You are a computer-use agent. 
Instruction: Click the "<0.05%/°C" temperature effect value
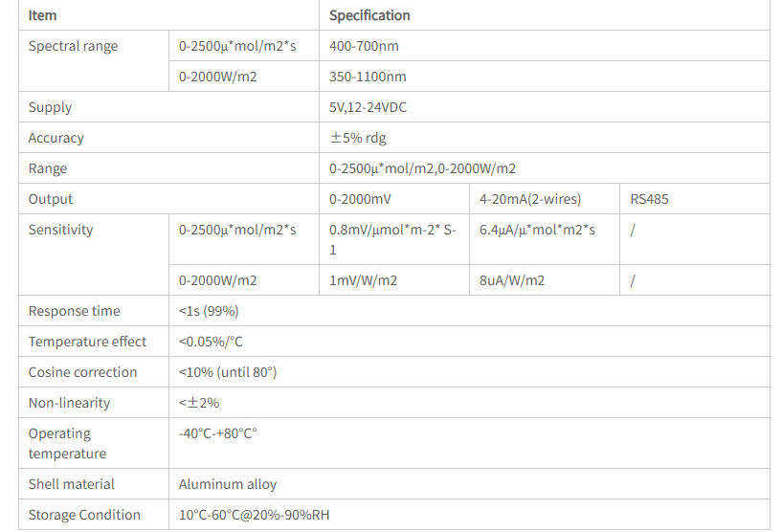(x=211, y=342)
